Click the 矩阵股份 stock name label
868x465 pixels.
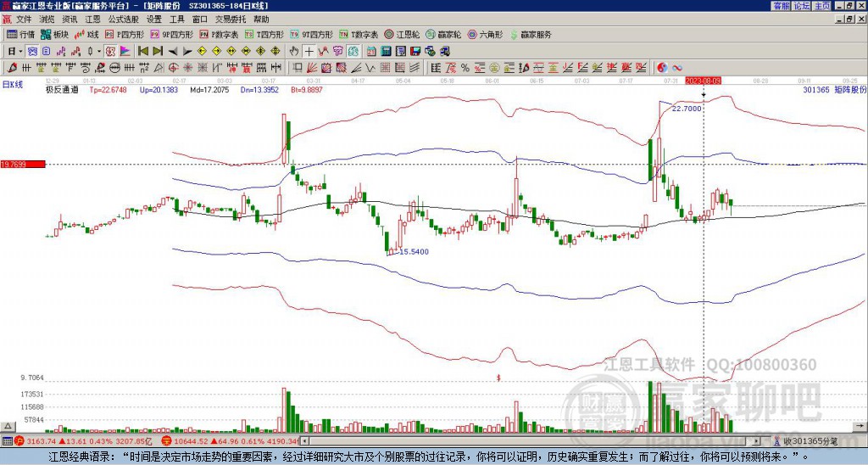(850, 89)
